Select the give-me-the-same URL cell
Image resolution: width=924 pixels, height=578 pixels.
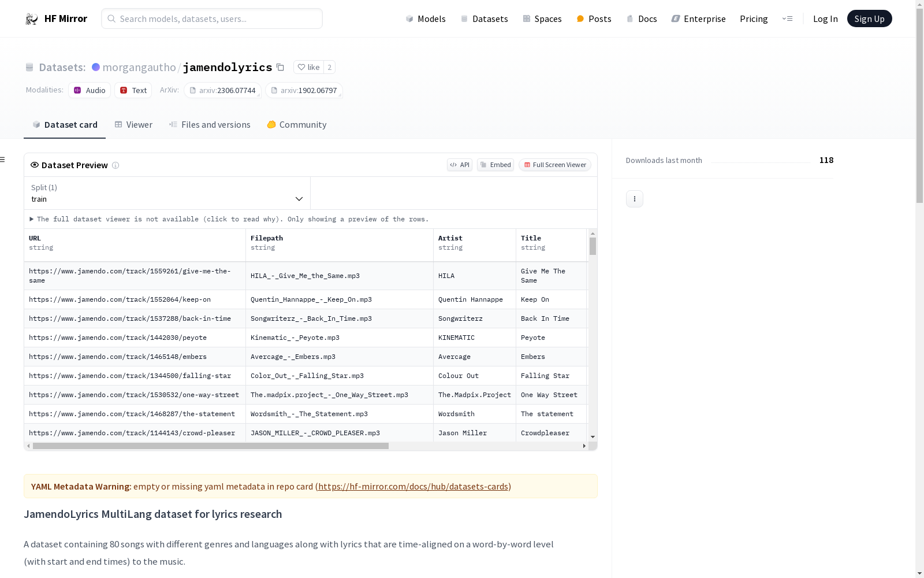coord(135,276)
